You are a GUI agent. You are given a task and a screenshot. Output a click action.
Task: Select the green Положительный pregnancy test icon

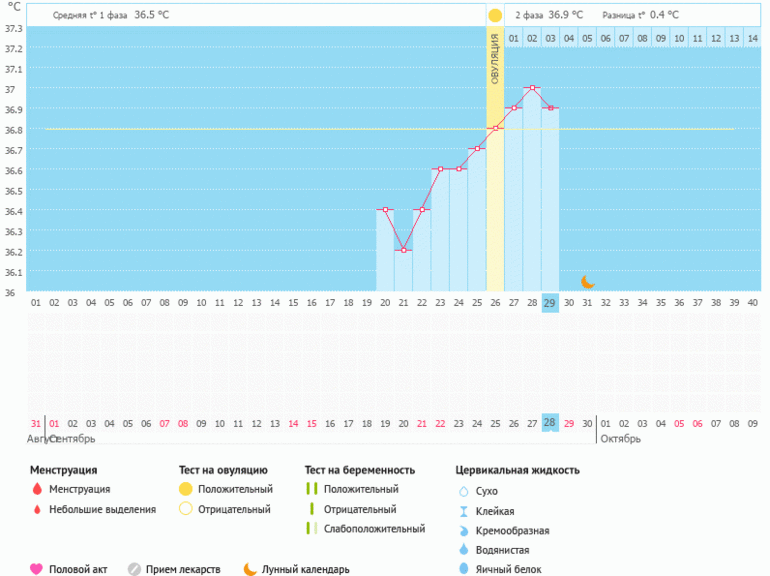311,489
